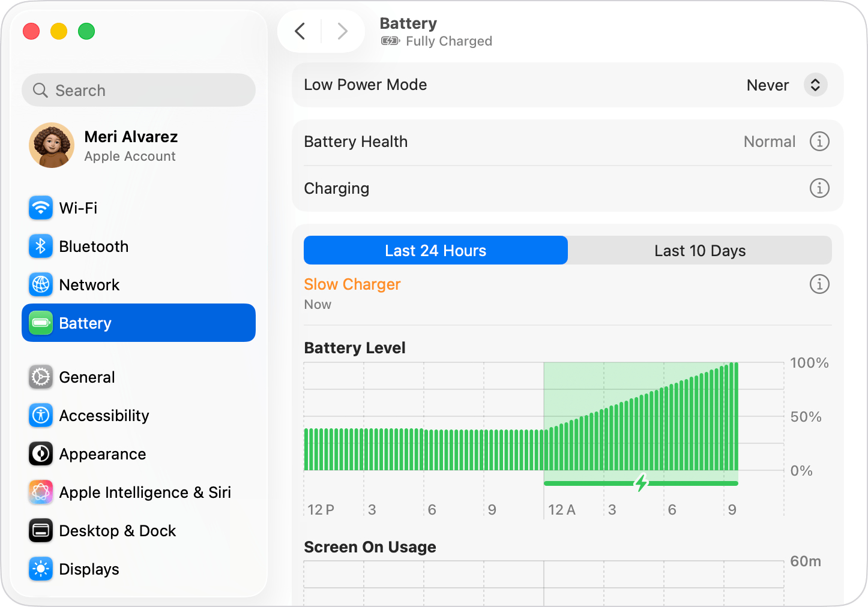Select the green Battery icon in sidebar
Image resolution: width=868 pixels, height=607 pixels.
[40, 323]
